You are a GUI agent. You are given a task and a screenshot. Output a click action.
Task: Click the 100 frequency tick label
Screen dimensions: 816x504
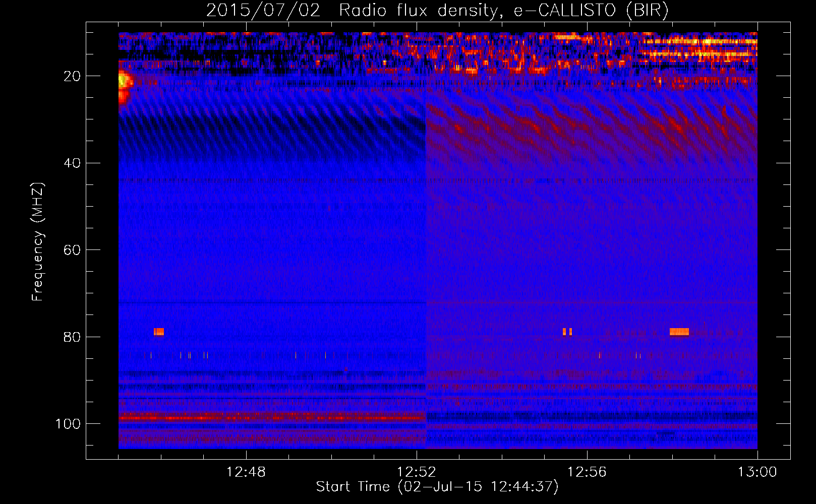tap(68, 424)
